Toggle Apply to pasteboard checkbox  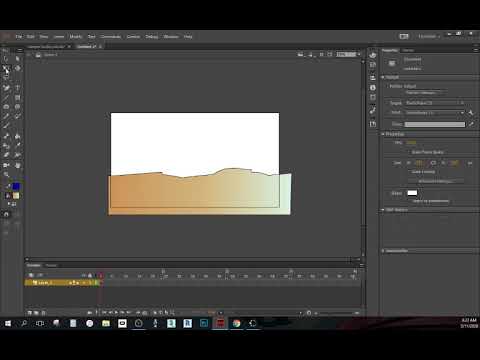pos(409,201)
